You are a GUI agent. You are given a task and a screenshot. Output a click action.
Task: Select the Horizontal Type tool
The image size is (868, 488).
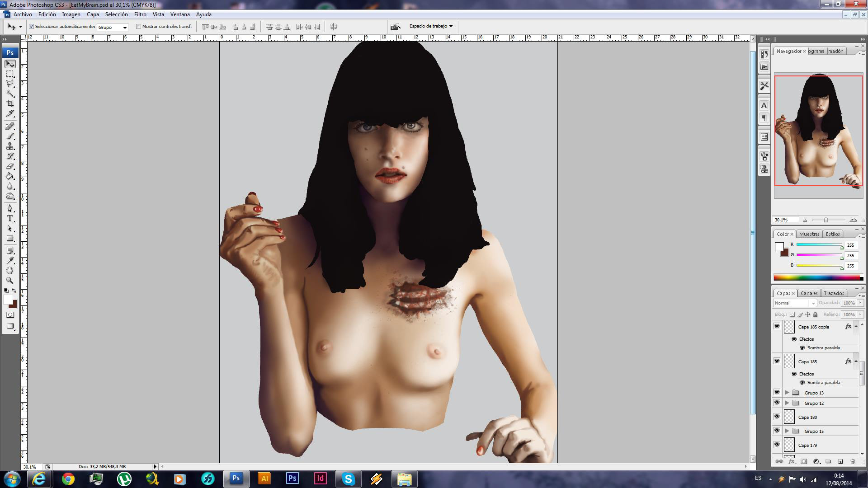tap(10, 218)
